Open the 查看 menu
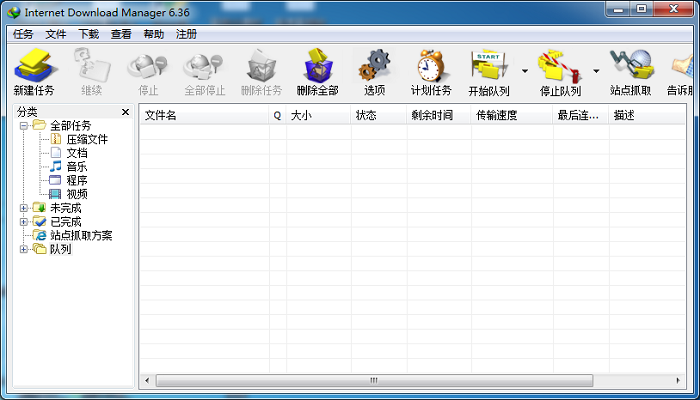This screenshot has height=400, width=700. 121,34
